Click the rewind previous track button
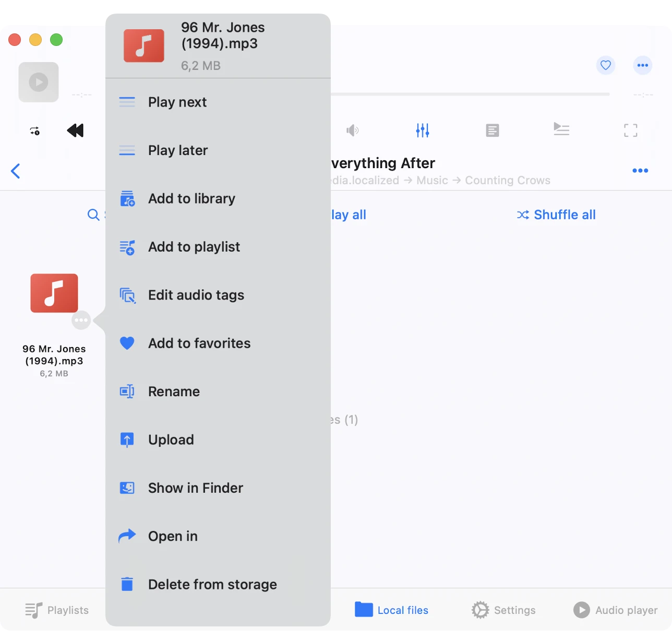The height and width of the screenshot is (640, 672). [76, 130]
